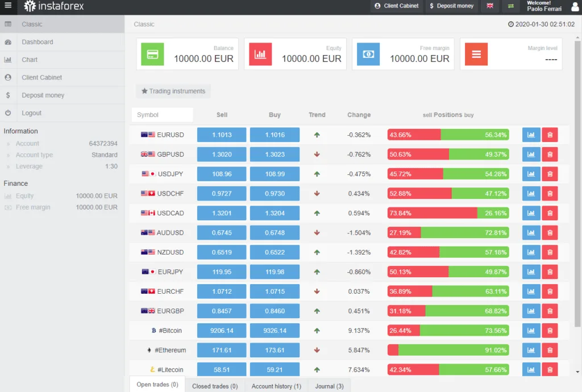Click Deposit money button in top bar

[452, 6]
